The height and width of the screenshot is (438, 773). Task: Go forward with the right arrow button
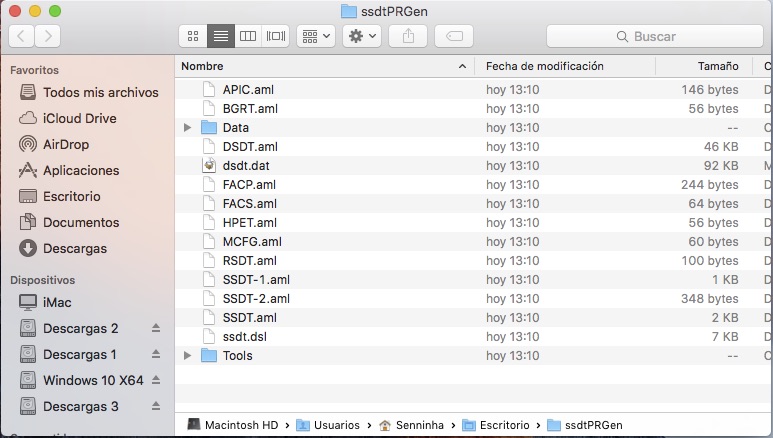[x=48, y=36]
